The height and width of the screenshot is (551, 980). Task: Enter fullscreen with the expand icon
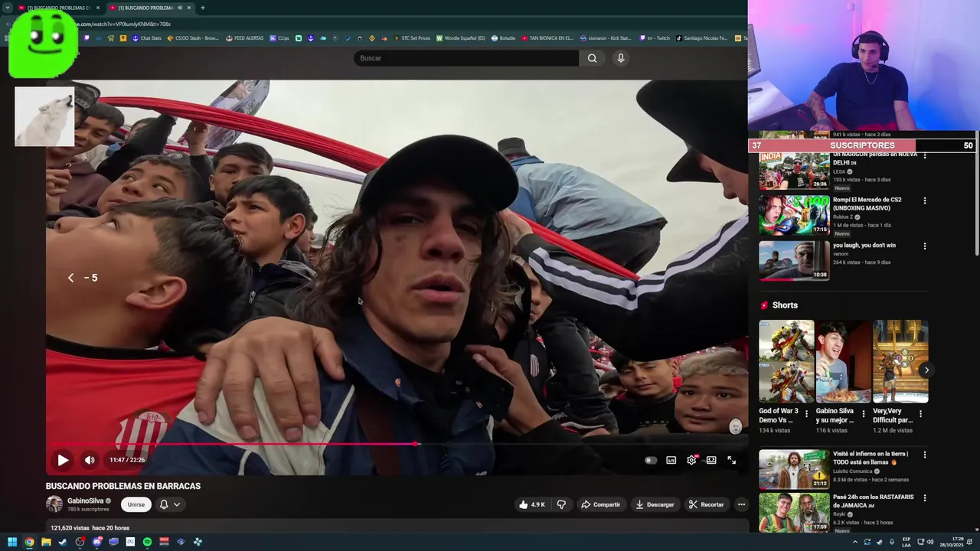click(x=731, y=460)
